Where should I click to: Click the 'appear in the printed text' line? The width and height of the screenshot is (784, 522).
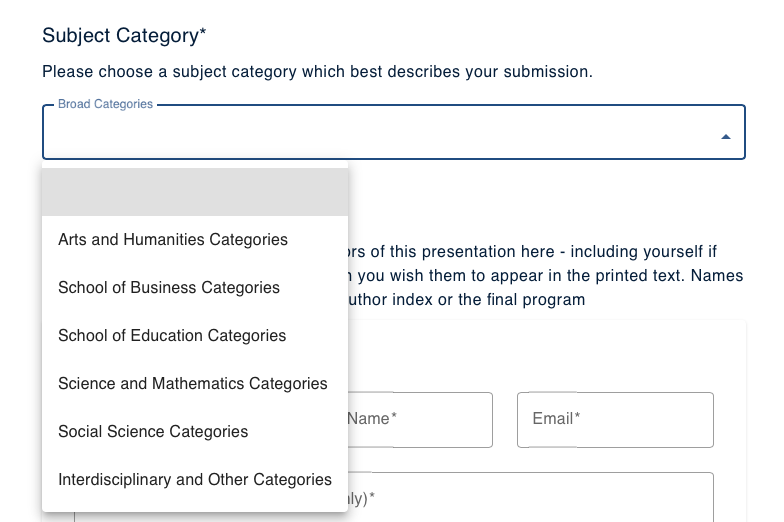[545, 276]
